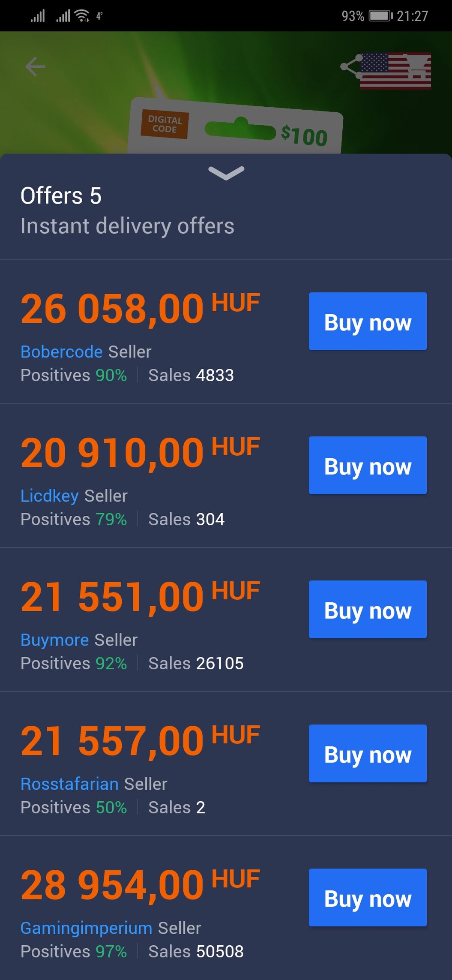Tap the Wi-Fi status icon

point(81,16)
